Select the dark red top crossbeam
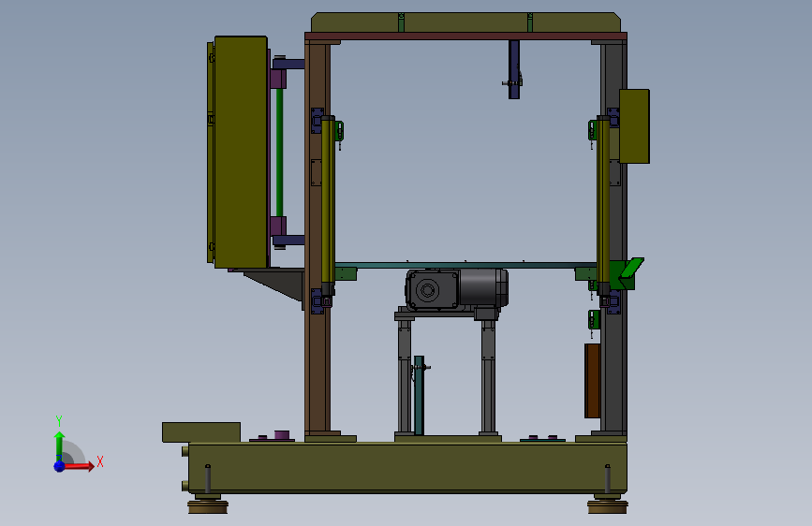 click(465, 37)
